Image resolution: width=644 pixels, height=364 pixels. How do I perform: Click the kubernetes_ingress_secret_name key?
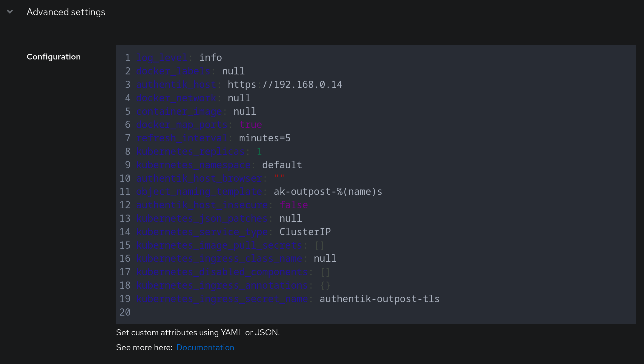click(x=222, y=299)
